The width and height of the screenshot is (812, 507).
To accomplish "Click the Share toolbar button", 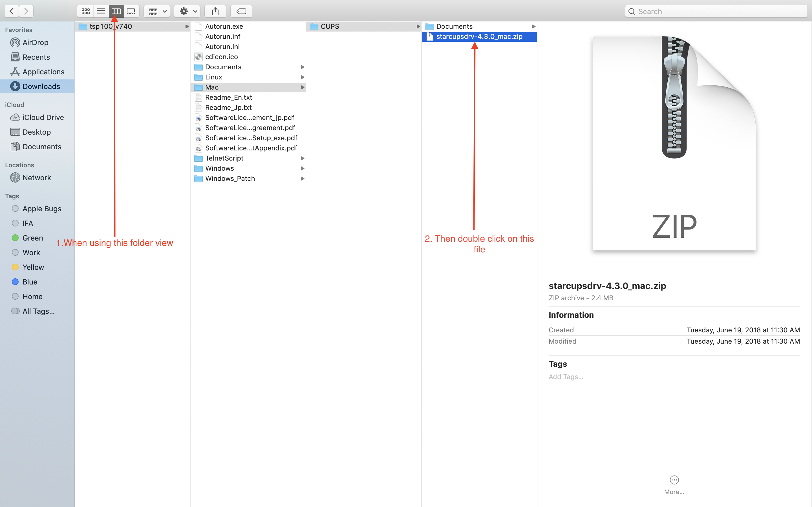I will point(215,11).
